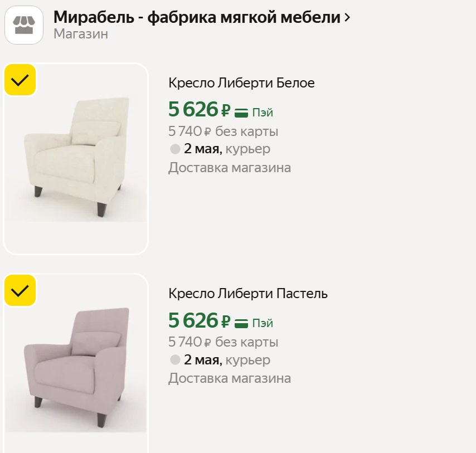Screen dimensions: 476x453
Task: Click the 5 626 ₽ price of pastel armchair
Action: (x=199, y=320)
